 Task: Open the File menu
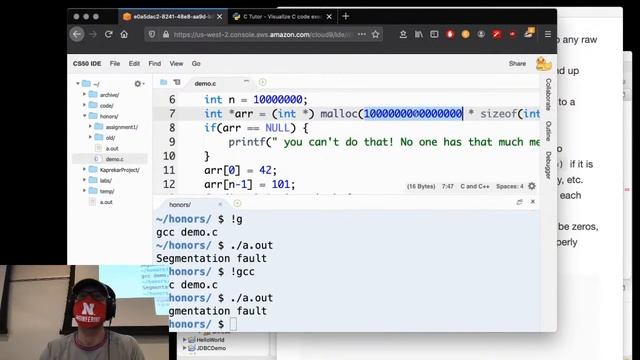(x=115, y=64)
